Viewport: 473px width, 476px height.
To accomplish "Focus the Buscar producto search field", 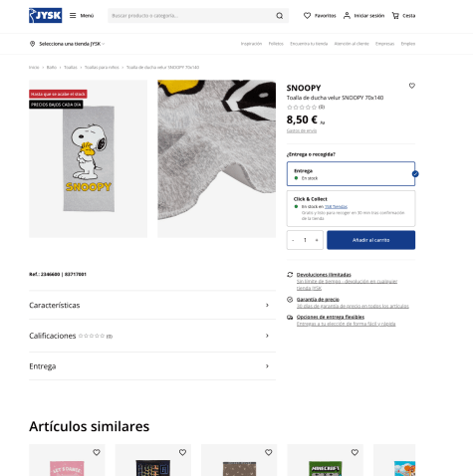I will pos(191,16).
